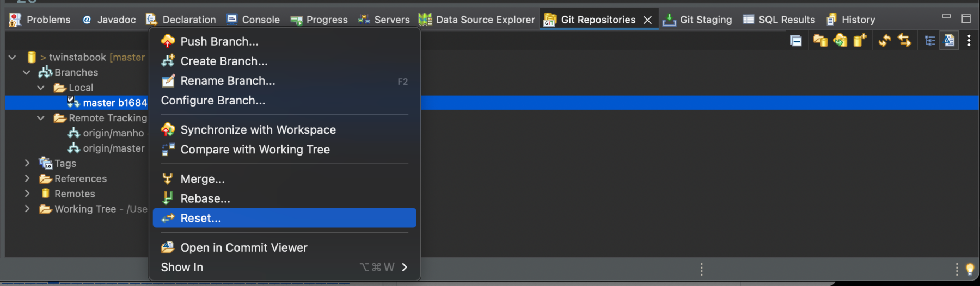Open the Data Source Explorer tab

(x=477, y=20)
